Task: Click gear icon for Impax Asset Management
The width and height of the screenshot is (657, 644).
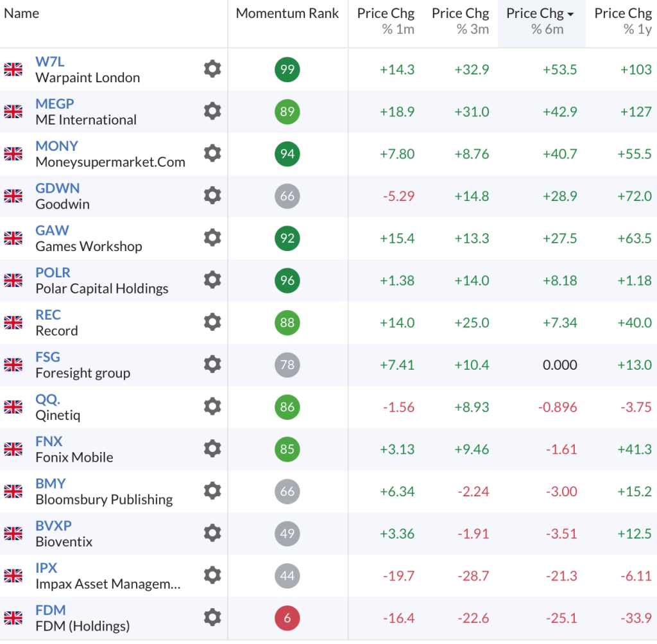Action: [x=212, y=575]
